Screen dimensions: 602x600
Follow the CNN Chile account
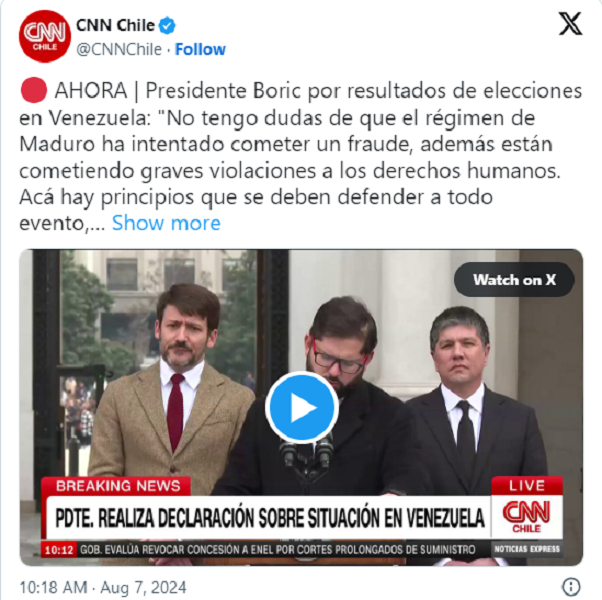[x=200, y=49]
